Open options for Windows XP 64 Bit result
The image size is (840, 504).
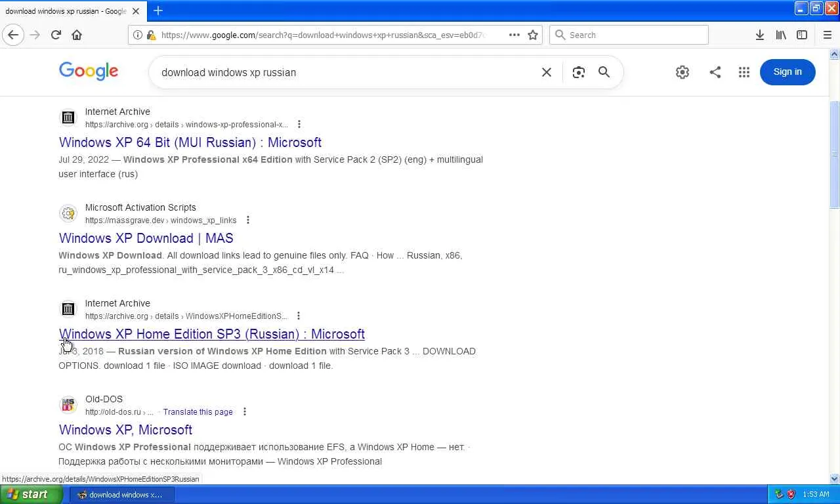pos(299,124)
